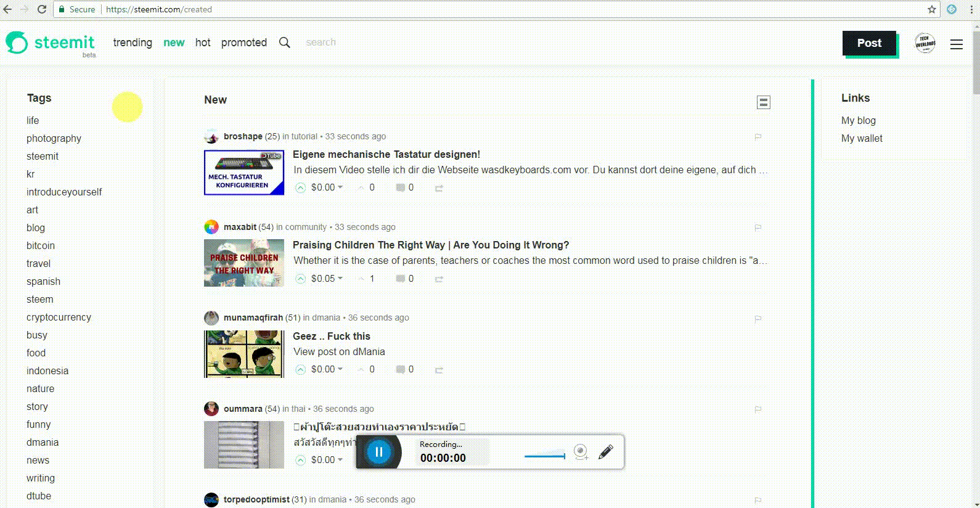Click the search magnifier icon
The height and width of the screenshot is (508, 980).
(284, 43)
